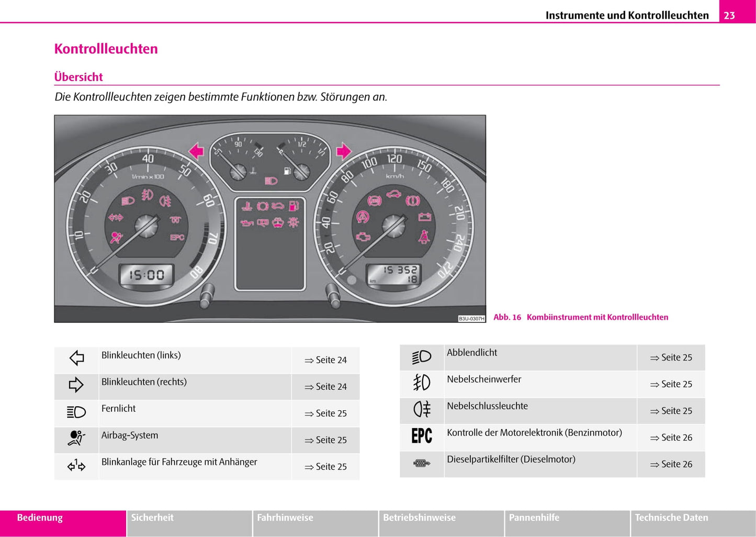
Task: Click the Airbag-System icon
Action: (76, 438)
